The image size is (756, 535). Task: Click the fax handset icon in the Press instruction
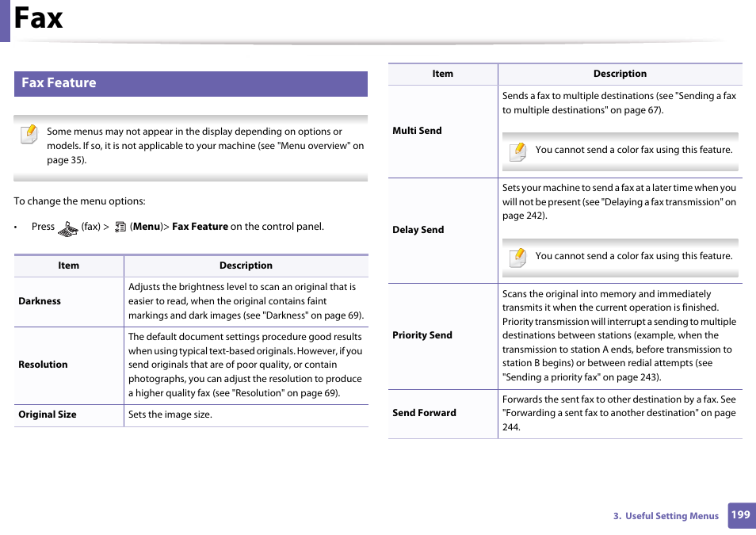click(68, 228)
